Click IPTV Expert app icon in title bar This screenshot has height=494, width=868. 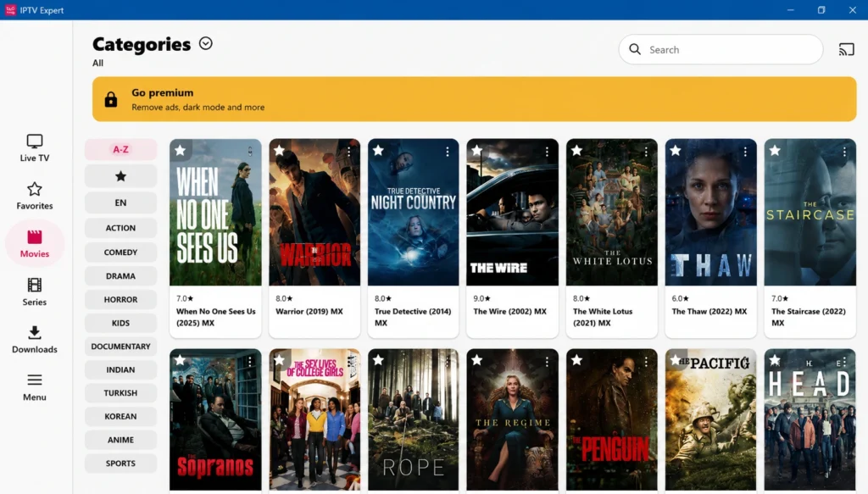click(x=10, y=10)
